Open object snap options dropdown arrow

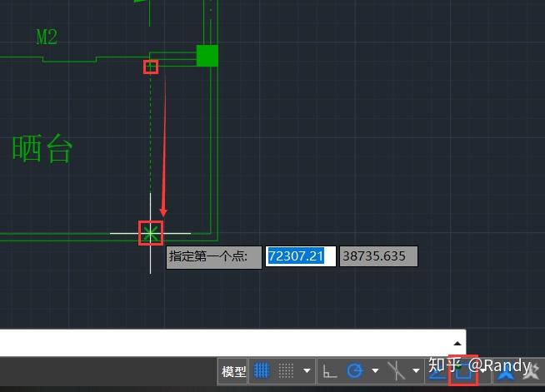click(x=484, y=371)
